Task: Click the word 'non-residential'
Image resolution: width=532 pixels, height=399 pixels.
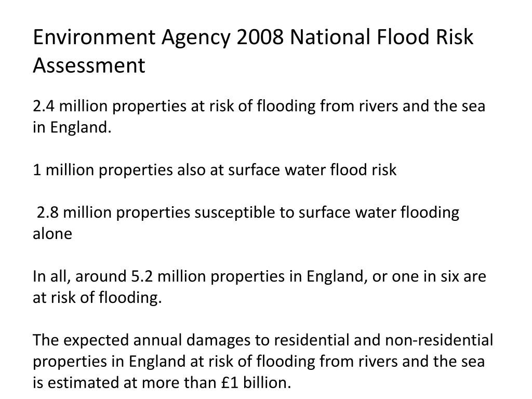Action: point(439,340)
